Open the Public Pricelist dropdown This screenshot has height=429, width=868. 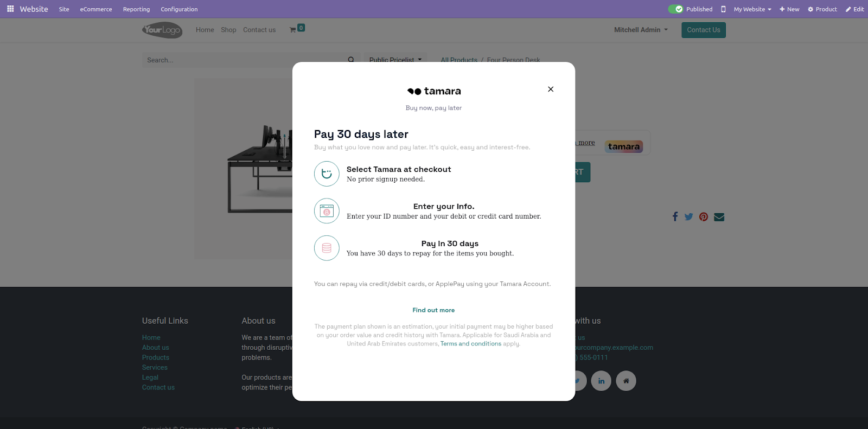[x=395, y=60]
